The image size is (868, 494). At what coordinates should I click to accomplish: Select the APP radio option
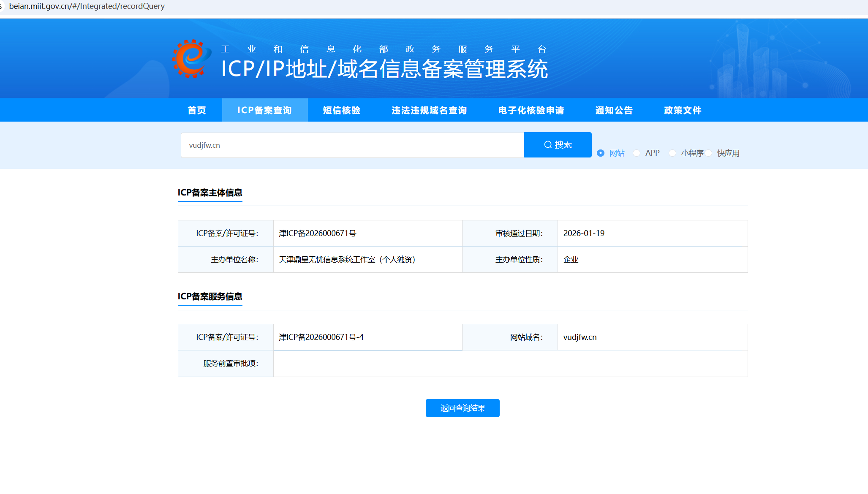tap(637, 153)
